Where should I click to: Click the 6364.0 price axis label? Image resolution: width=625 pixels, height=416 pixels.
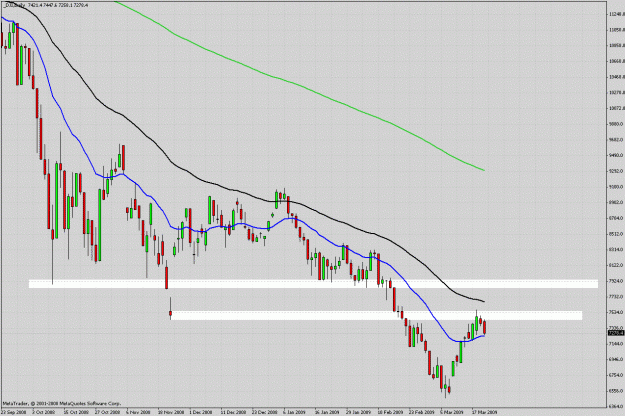click(616, 406)
